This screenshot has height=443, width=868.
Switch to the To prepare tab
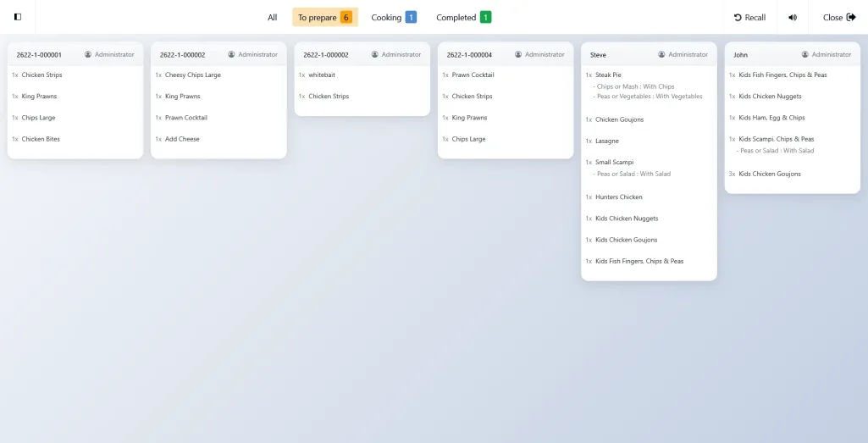point(325,17)
